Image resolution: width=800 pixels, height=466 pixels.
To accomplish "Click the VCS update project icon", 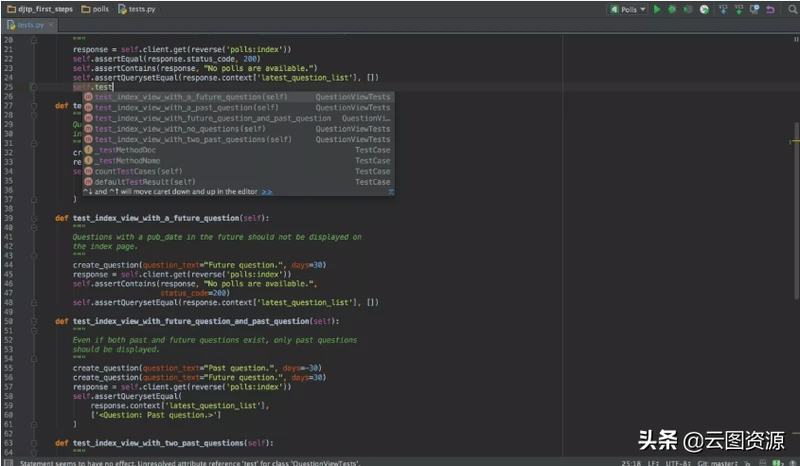I will coord(721,9).
